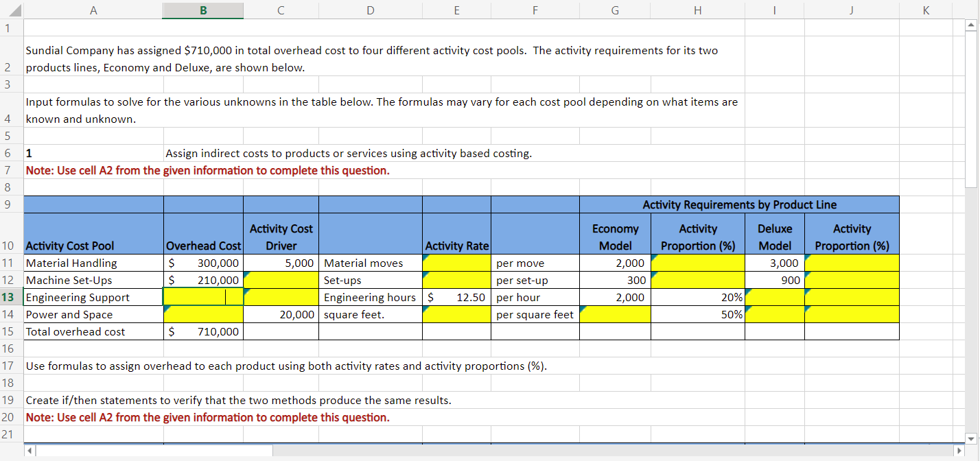Click the 'Engineering Support' cell
The image size is (980, 461).
pyautogui.click(x=93, y=297)
